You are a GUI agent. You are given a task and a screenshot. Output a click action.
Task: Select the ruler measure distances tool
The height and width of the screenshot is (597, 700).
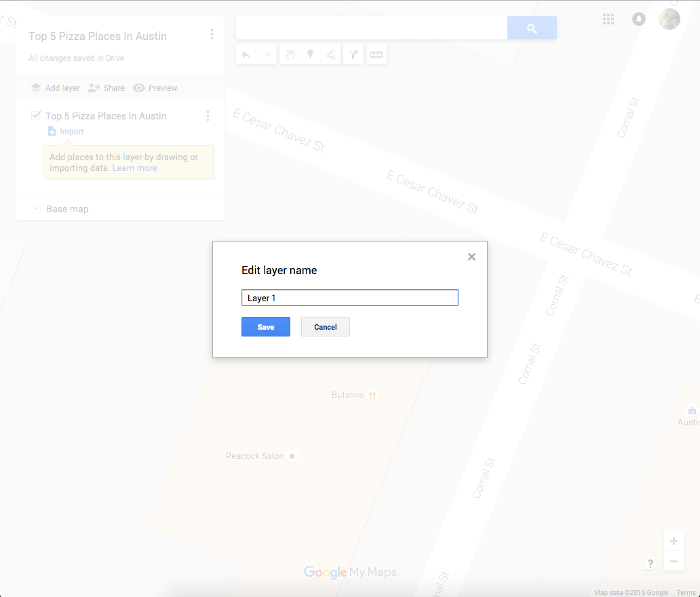pos(376,54)
